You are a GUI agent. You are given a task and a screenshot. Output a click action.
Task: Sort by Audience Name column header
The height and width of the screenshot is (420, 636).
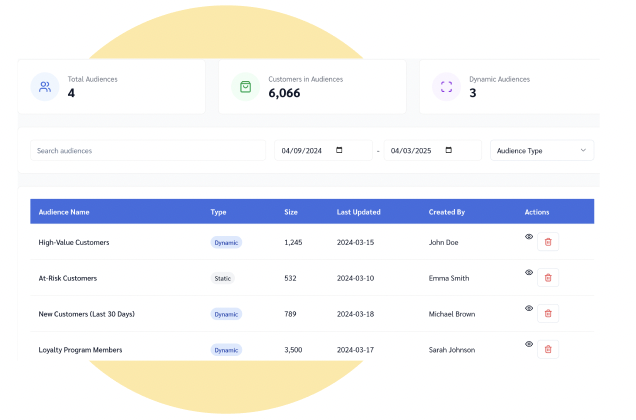[64, 212]
